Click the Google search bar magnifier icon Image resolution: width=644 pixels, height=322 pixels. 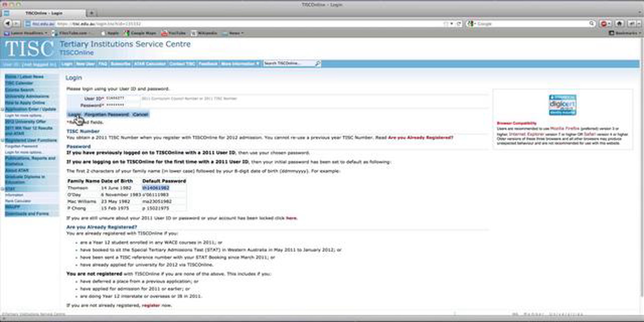pyautogui.click(x=591, y=24)
